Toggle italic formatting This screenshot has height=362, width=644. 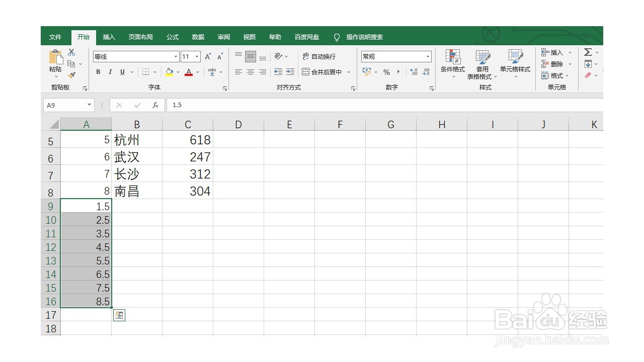pos(110,72)
